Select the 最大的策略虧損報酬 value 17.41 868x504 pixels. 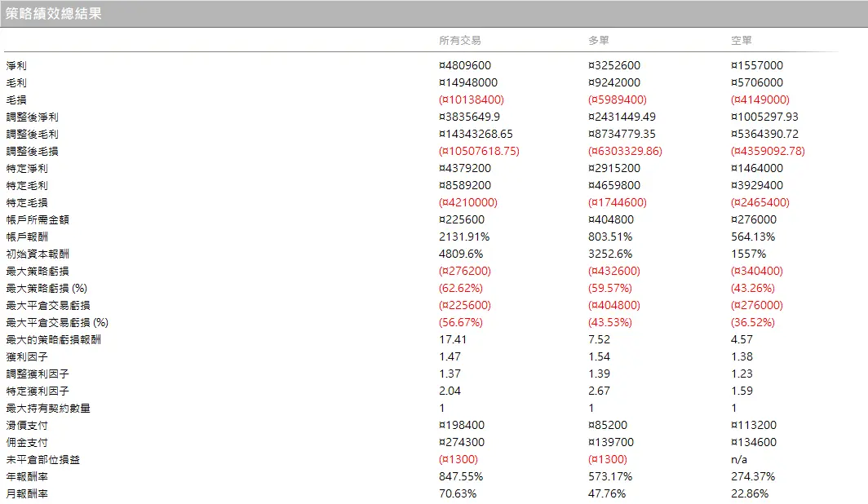coord(453,339)
